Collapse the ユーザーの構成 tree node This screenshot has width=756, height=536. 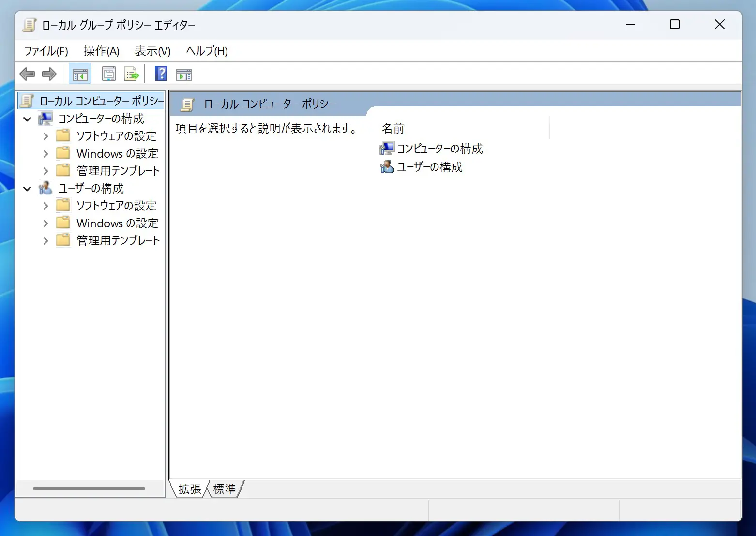[x=28, y=189]
